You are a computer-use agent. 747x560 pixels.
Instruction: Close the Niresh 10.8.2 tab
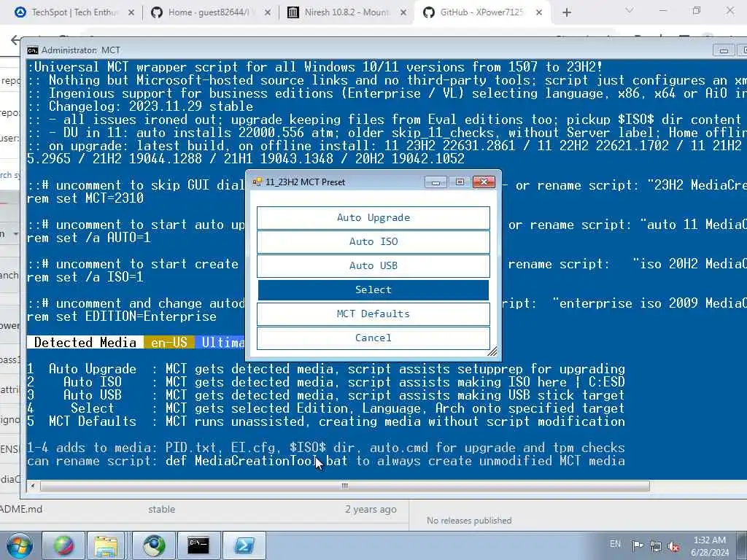403,13
